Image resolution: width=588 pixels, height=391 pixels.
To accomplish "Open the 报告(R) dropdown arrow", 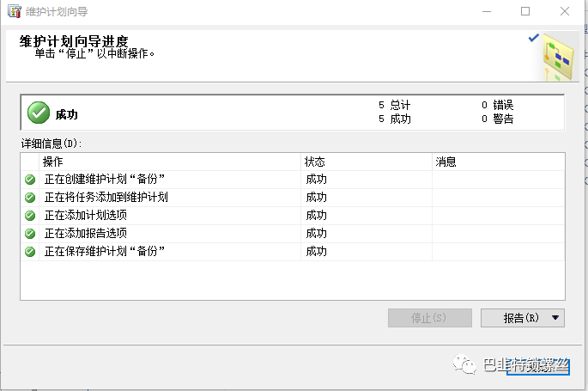I will [555, 318].
